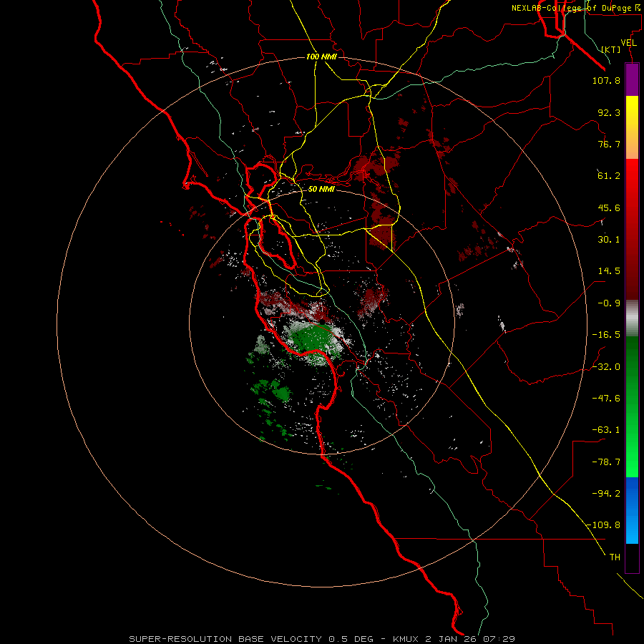Click the NEXLAB-College of DuPage credit text
The image size is (644, 644).
click(576, 8)
